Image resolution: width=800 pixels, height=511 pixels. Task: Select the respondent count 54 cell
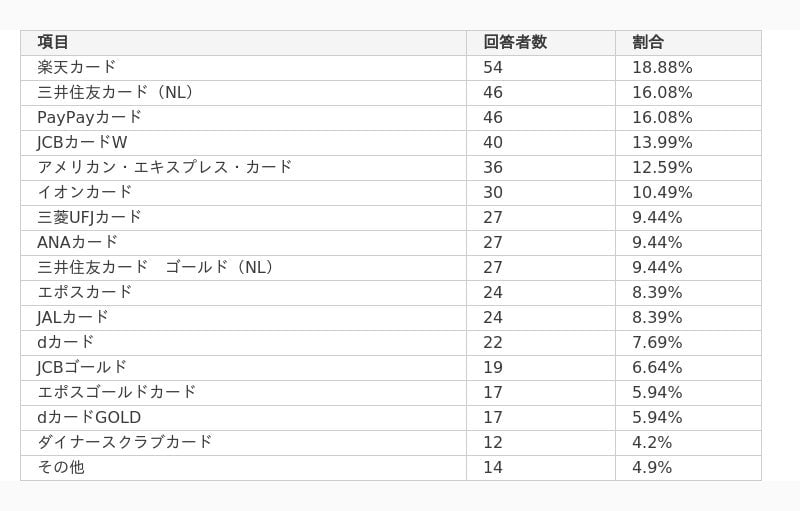click(493, 67)
